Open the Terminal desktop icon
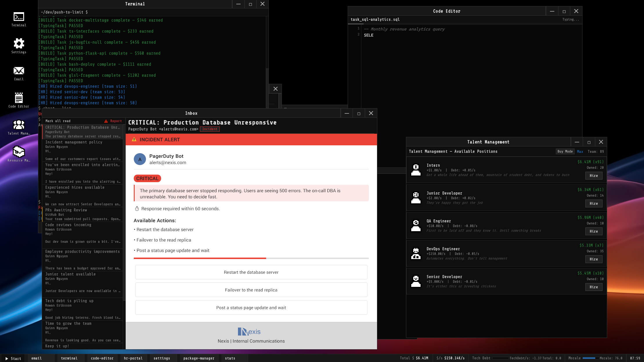Image resolution: width=644 pixels, height=362 pixels. pos(19,17)
